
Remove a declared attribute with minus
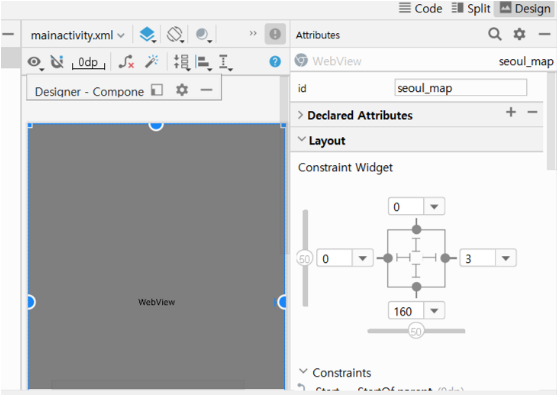point(532,112)
